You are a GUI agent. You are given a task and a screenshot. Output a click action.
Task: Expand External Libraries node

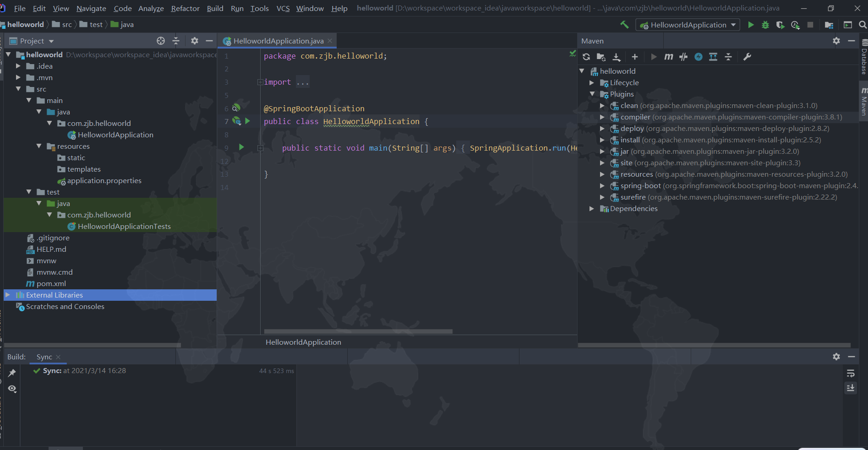click(7, 295)
